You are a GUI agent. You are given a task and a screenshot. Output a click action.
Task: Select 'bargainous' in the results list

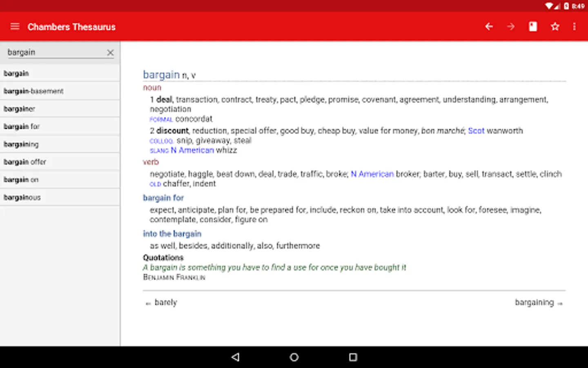[60, 197]
